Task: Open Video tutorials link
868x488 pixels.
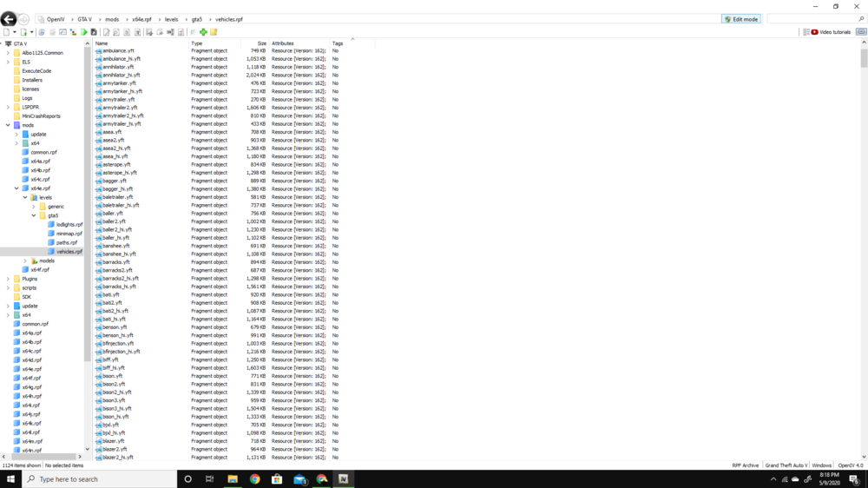Action: click(831, 32)
